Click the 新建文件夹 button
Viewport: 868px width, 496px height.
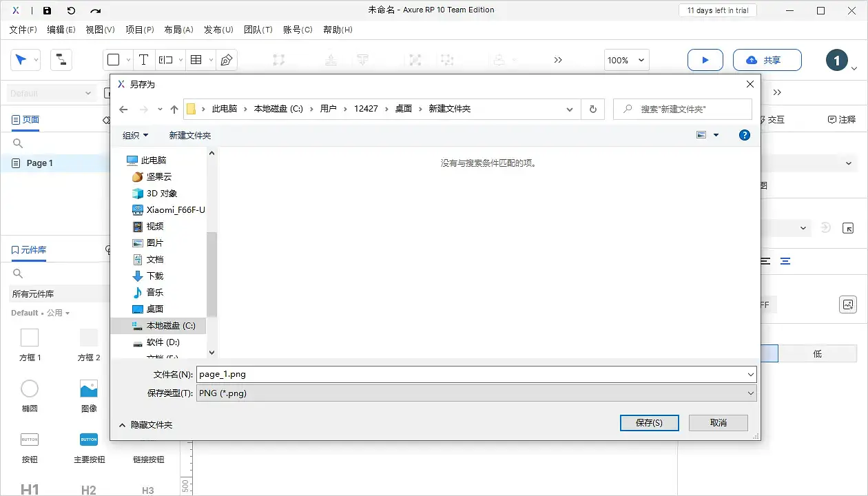(x=190, y=135)
